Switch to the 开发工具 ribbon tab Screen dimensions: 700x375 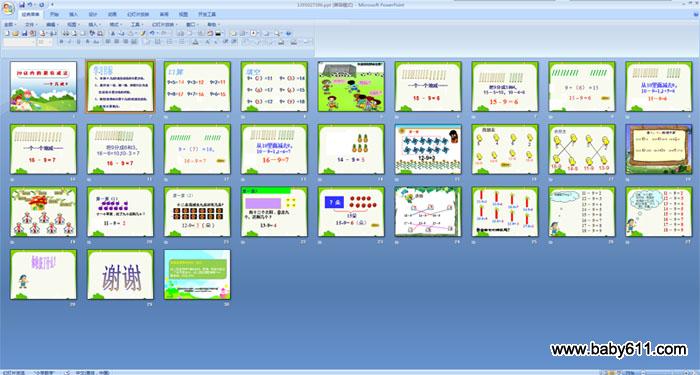pyautogui.click(x=207, y=14)
